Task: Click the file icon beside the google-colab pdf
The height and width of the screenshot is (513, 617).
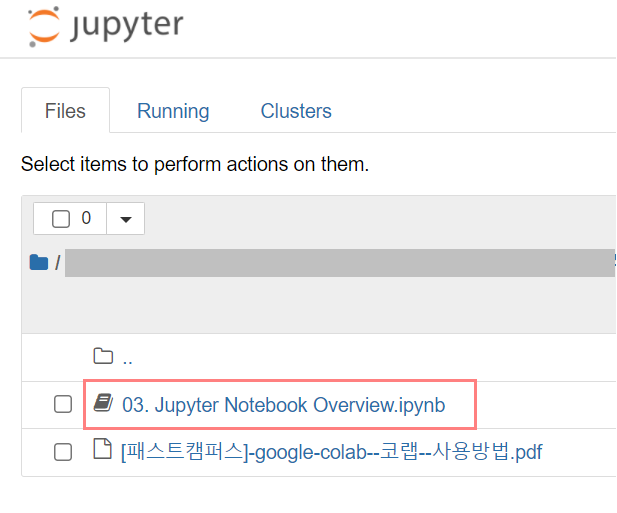Action: pyautogui.click(x=102, y=449)
